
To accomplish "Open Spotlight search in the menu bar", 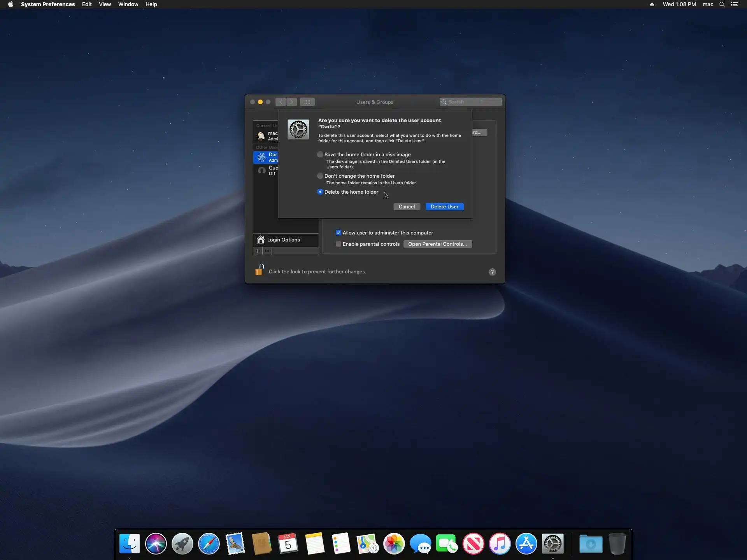I will (x=722, y=4).
